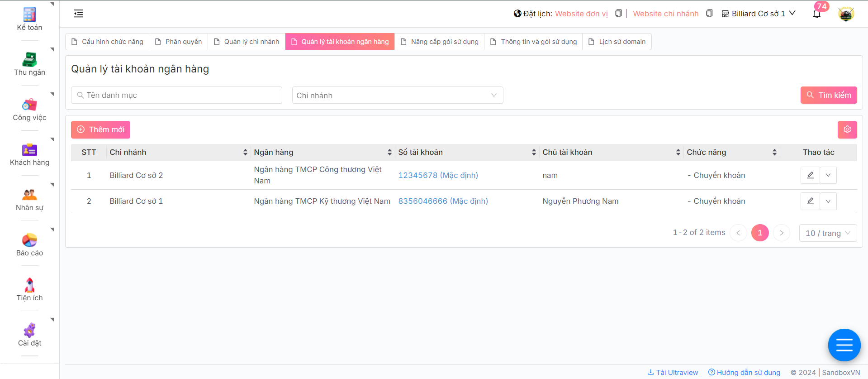Open the Thu ngân cashier module
The width and height of the screenshot is (868, 379).
[29, 64]
